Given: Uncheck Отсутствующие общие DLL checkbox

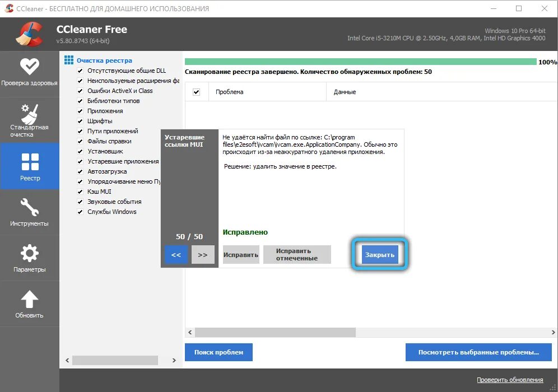Looking at the screenshot, I should pyautogui.click(x=80, y=71).
